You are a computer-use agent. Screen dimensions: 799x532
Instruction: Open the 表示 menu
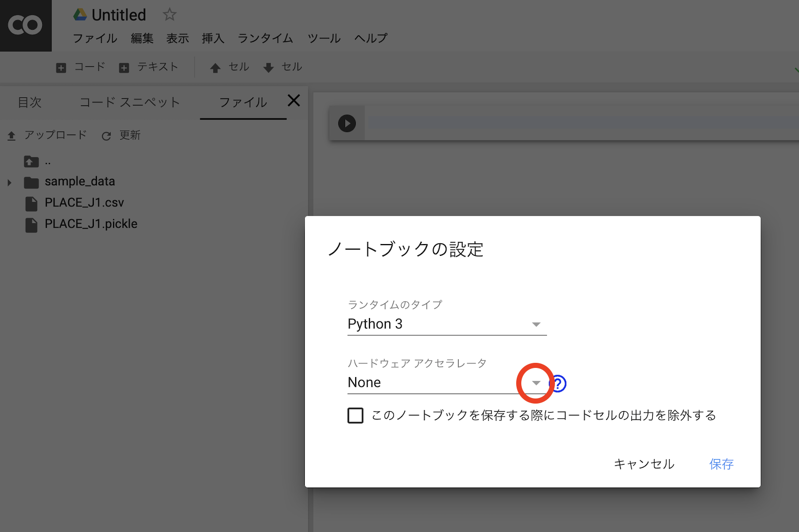coord(177,38)
